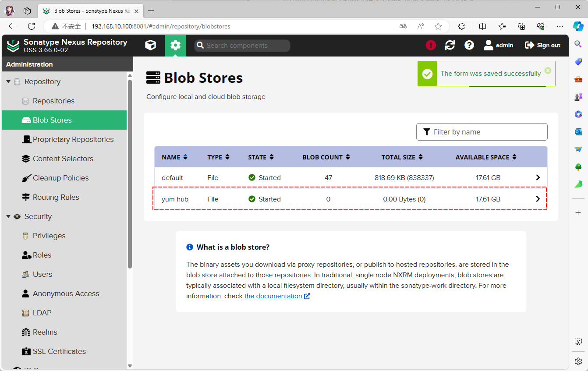Viewport: 588px width, 371px height.
Task: Open Routing Rules in sidebar
Action: 56,197
